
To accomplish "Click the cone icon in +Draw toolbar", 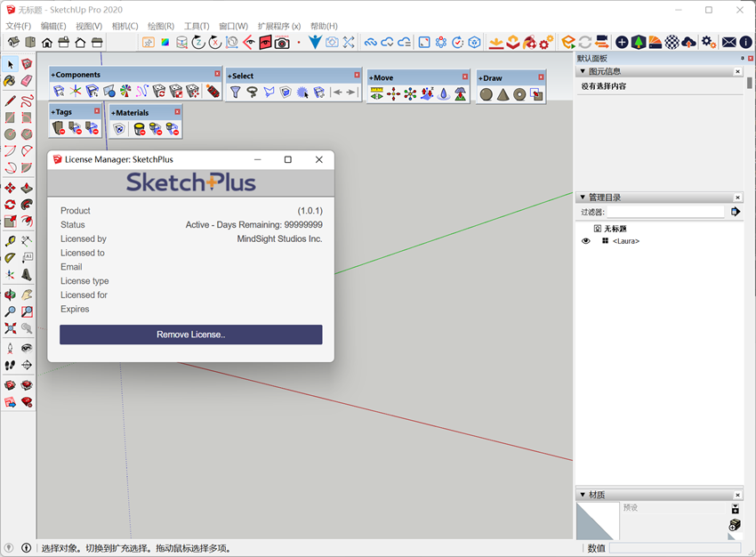I will pyautogui.click(x=503, y=94).
